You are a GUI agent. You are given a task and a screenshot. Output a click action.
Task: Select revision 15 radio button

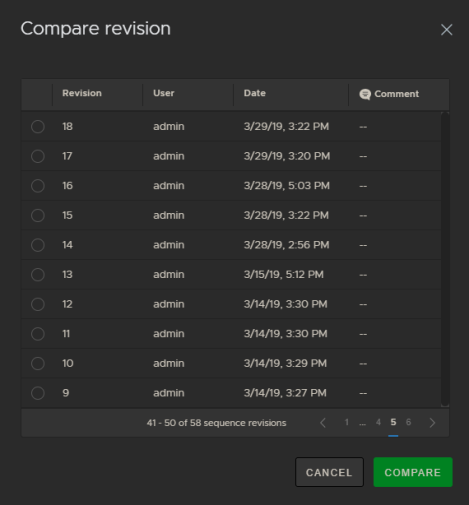pos(38,215)
